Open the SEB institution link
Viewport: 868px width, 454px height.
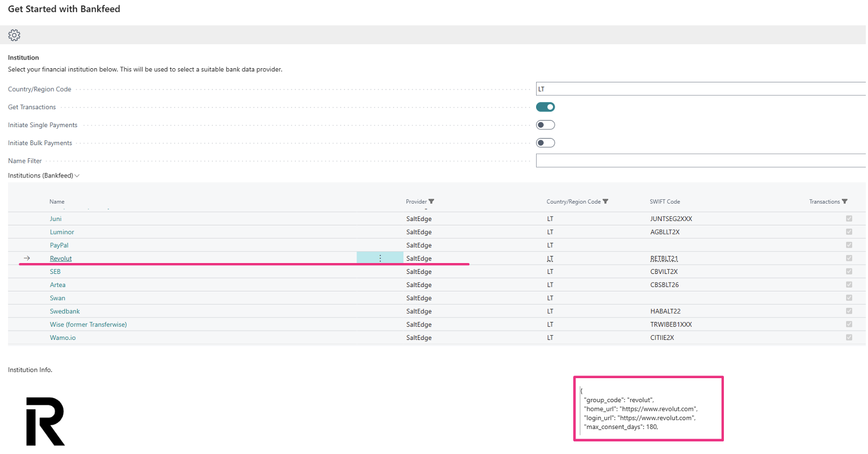coord(55,272)
